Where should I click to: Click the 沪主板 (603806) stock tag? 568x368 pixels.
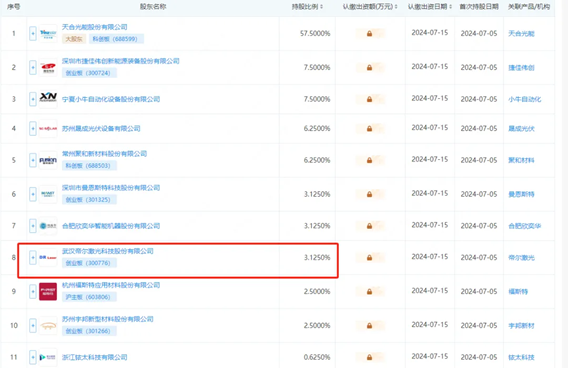[x=89, y=297]
